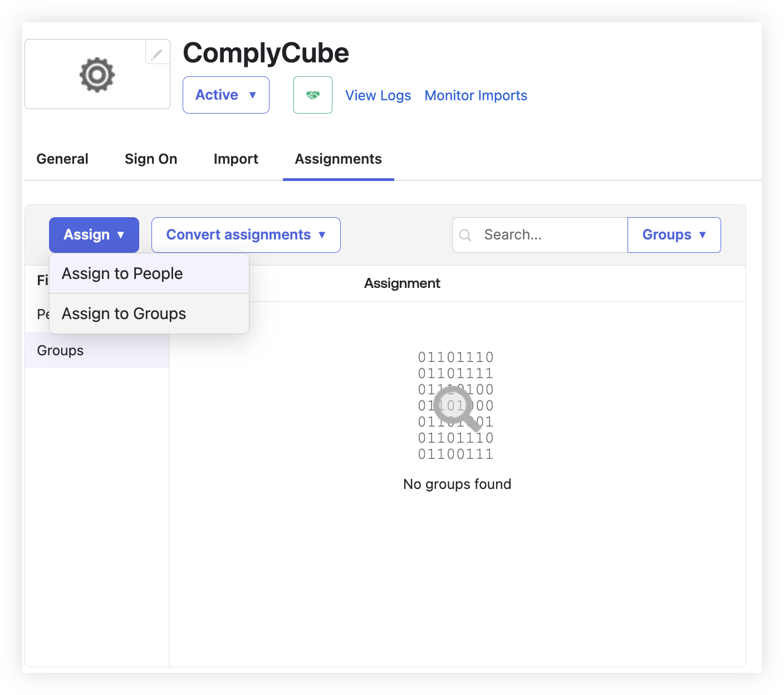784x695 pixels.
Task: Choose Assign to Groups
Action: tap(124, 314)
